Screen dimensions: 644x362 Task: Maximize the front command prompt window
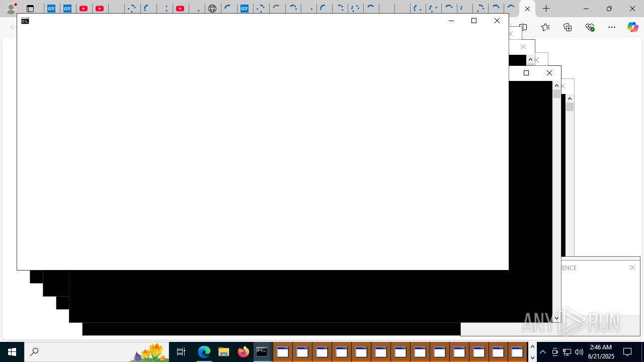[x=474, y=21]
